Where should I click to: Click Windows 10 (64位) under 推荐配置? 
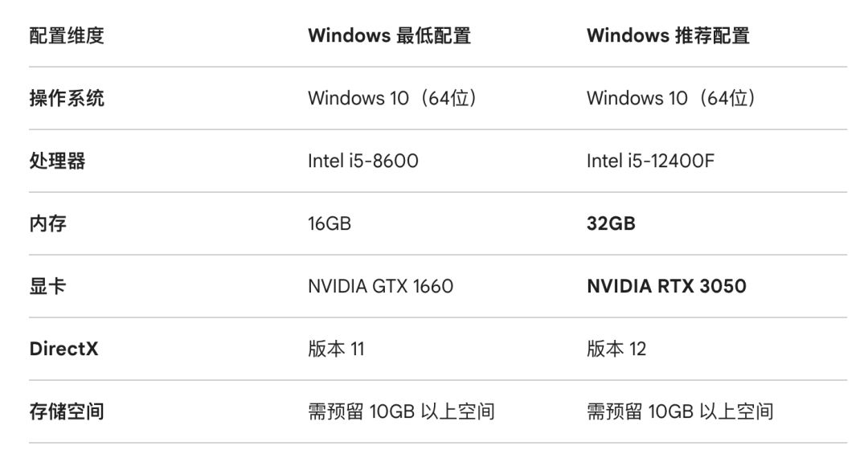click(671, 98)
